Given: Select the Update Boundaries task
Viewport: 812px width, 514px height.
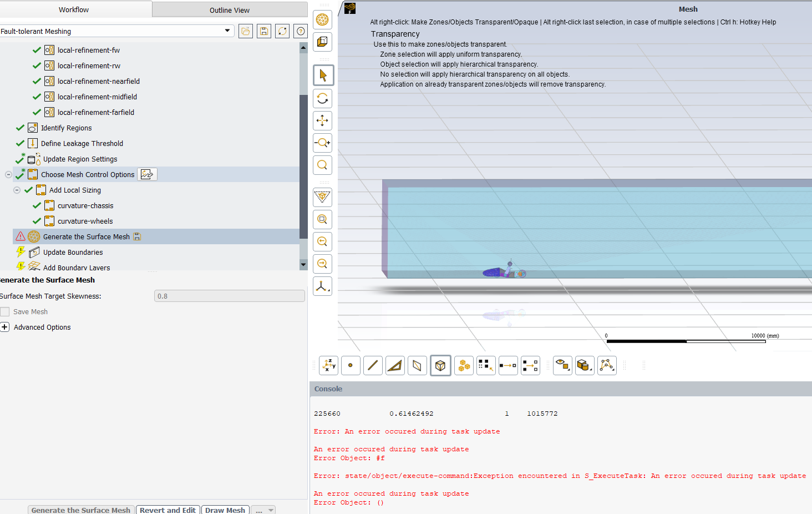Looking at the screenshot, I should coord(73,252).
